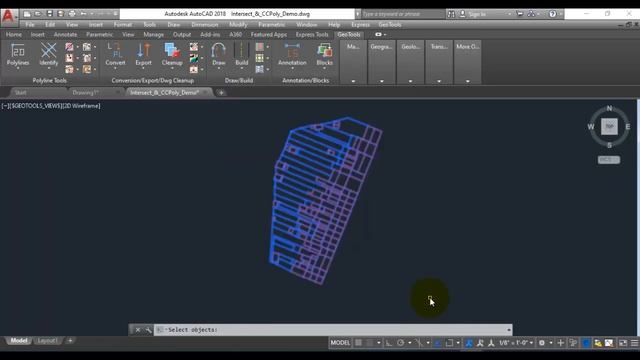The width and height of the screenshot is (640, 360).
Task: Click the Clean Screen icon in status bar
Action: point(623,343)
